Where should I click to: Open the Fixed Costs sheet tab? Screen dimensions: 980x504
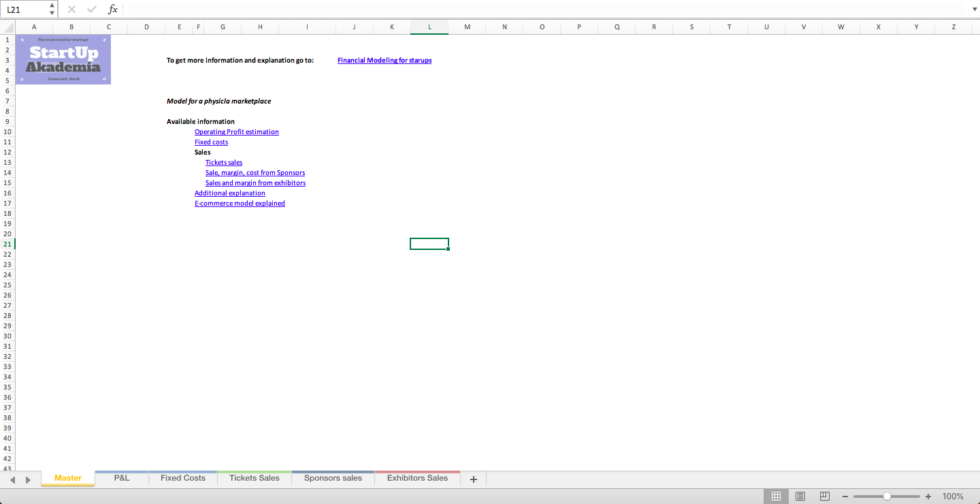click(x=183, y=478)
